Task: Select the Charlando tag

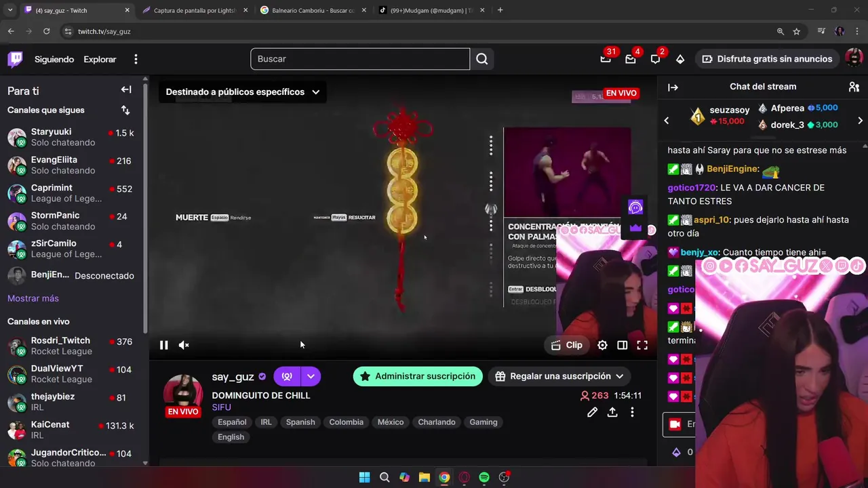Action: [437, 422]
